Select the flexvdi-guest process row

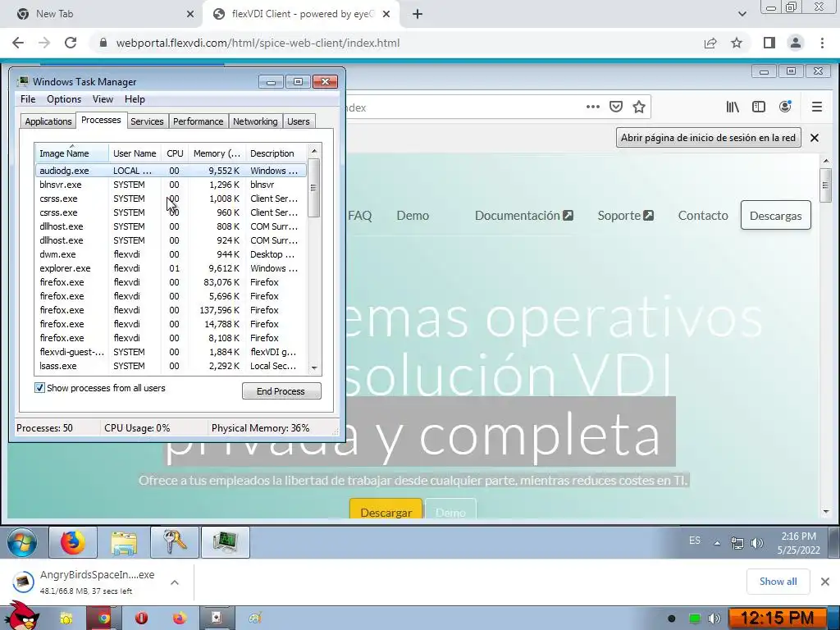[x=171, y=352]
